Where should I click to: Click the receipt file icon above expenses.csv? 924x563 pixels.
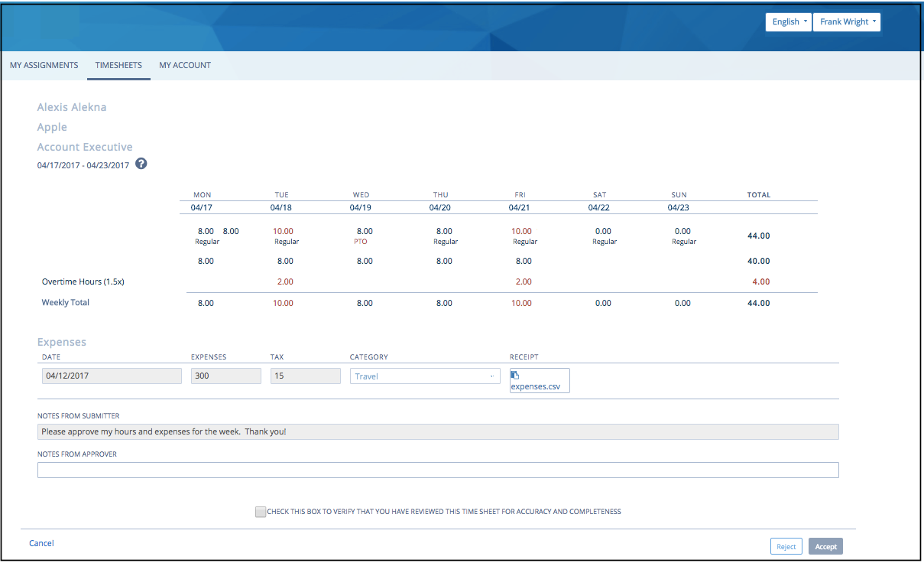point(515,376)
